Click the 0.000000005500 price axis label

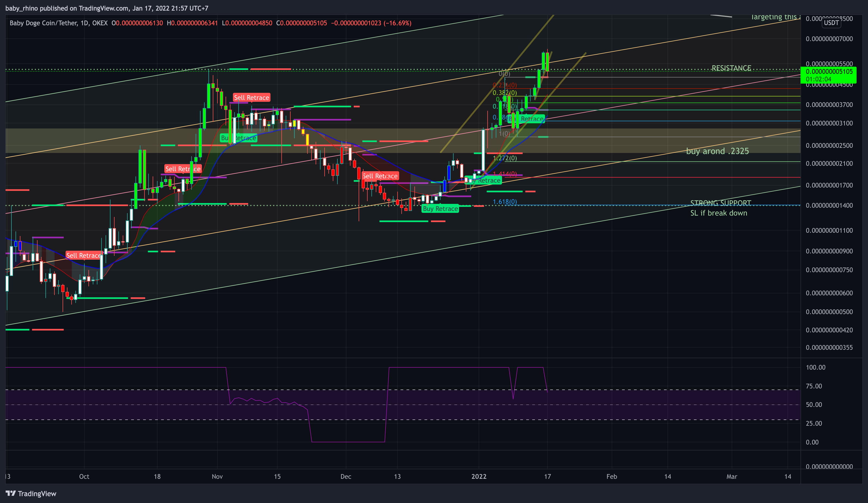829,64
